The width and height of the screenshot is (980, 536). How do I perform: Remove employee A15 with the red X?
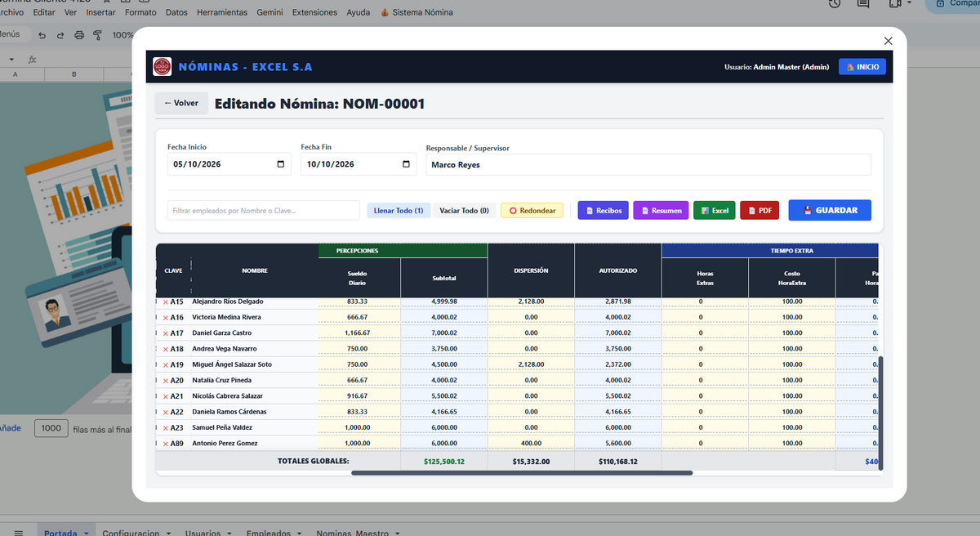coord(165,301)
